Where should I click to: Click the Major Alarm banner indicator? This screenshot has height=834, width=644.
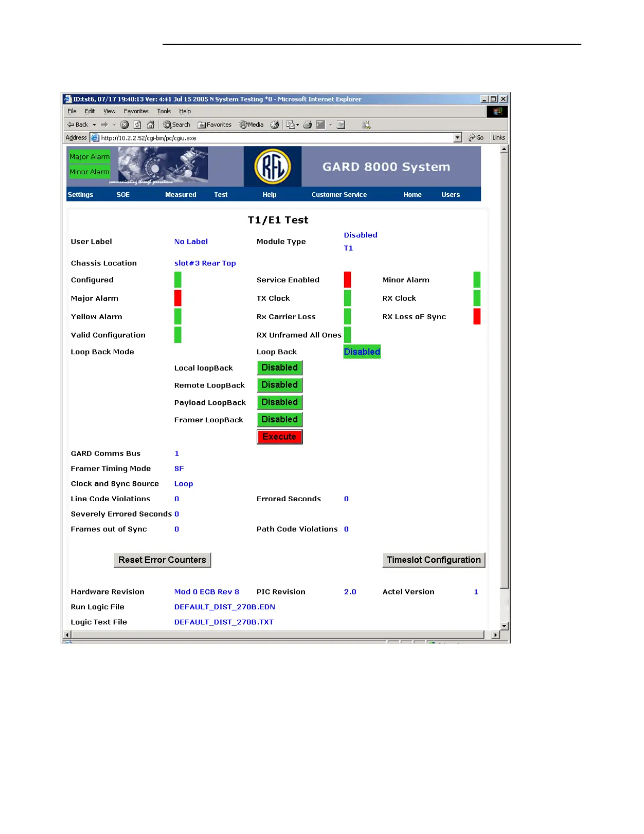point(89,157)
